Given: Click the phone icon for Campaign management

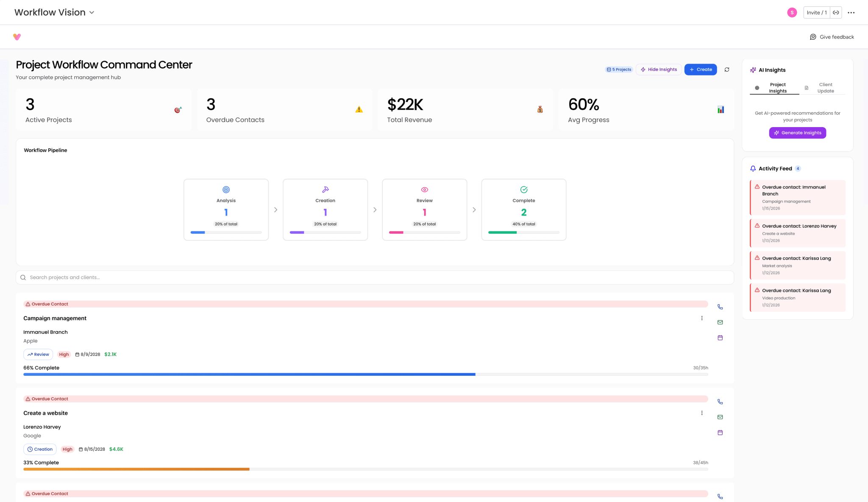Looking at the screenshot, I should pyautogui.click(x=720, y=307).
